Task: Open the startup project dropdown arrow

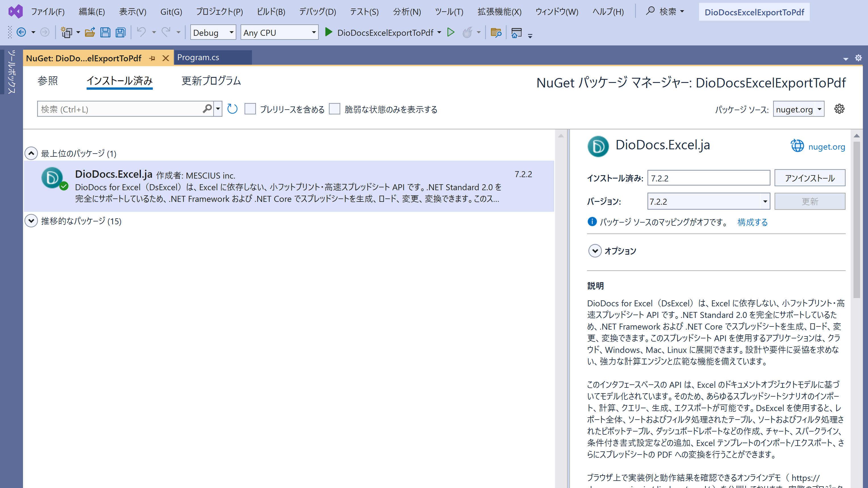Action: [x=439, y=32]
